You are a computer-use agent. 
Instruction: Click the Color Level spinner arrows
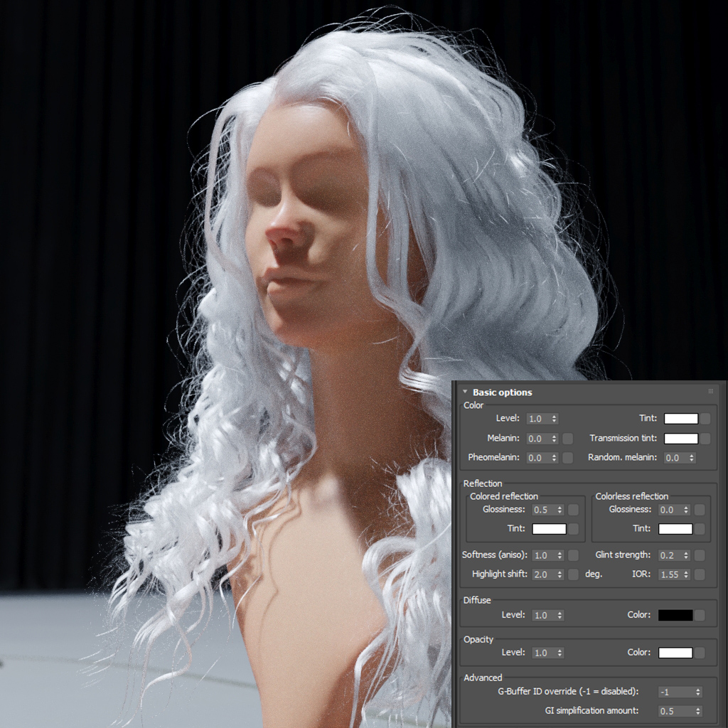[x=555, y=419]
